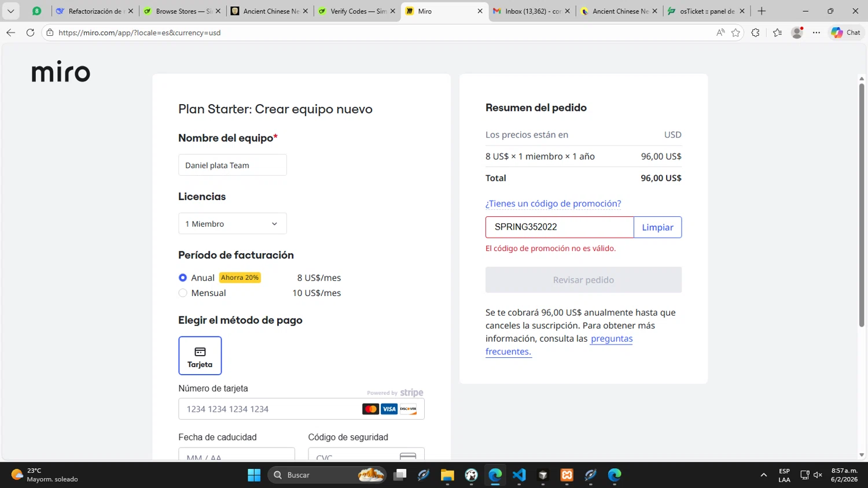Open the ESP LAA language switcher

click(x=784, y=475)
